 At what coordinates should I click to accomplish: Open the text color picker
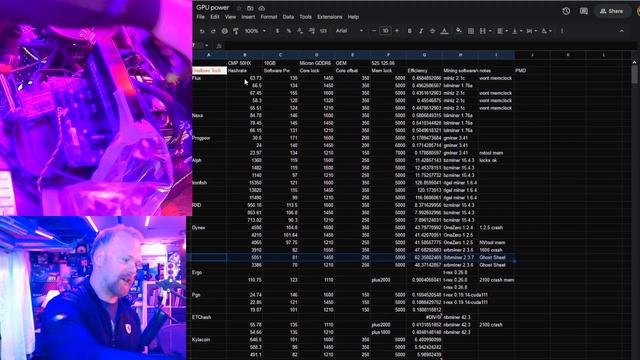click(444, 31)
